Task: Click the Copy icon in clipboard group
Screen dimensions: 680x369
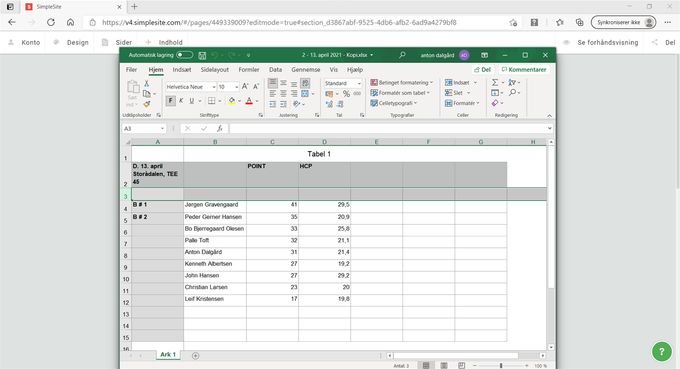Action: click(x=147, y=94)
